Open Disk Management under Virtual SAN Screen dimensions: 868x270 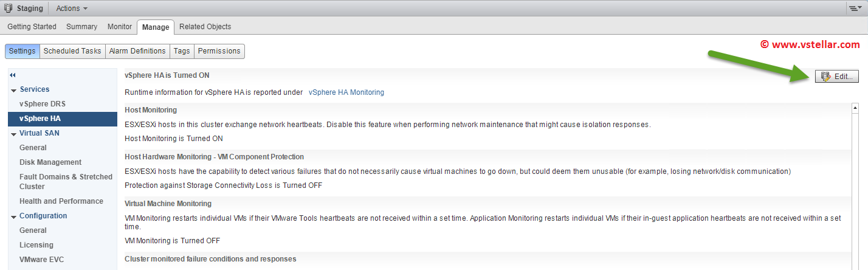(50, 162)
